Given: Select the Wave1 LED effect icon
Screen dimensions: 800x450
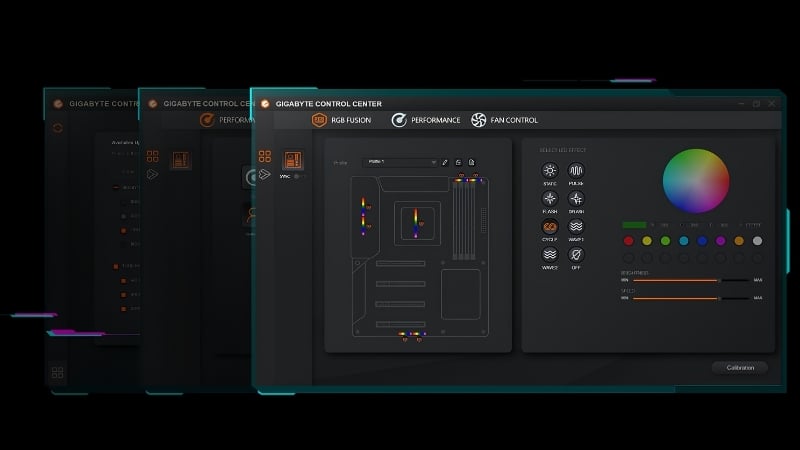Looking at the screenshot, I should pyautogui.click(x=576, y=227).
